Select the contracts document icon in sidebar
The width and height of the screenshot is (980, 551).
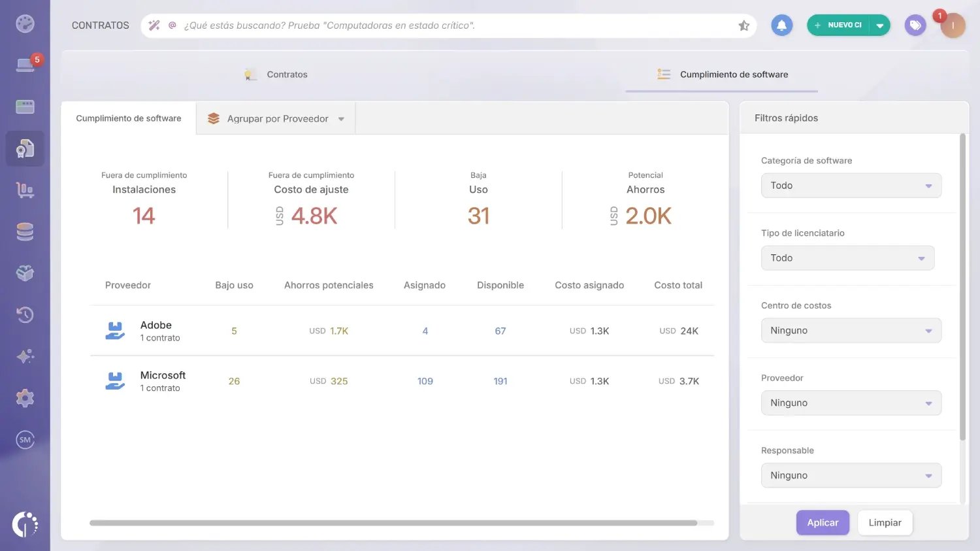(25, 148)
